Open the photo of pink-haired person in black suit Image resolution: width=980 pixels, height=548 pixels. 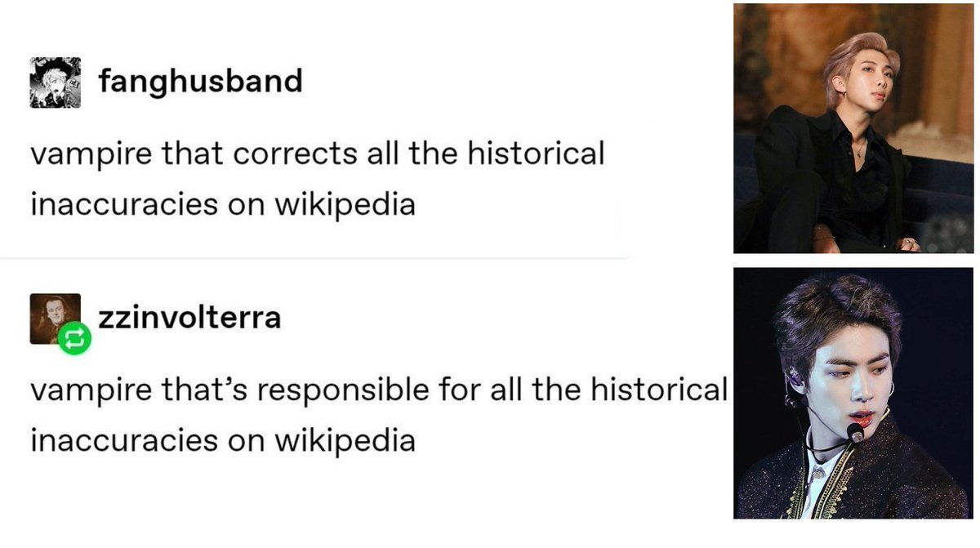coord(853,128)
